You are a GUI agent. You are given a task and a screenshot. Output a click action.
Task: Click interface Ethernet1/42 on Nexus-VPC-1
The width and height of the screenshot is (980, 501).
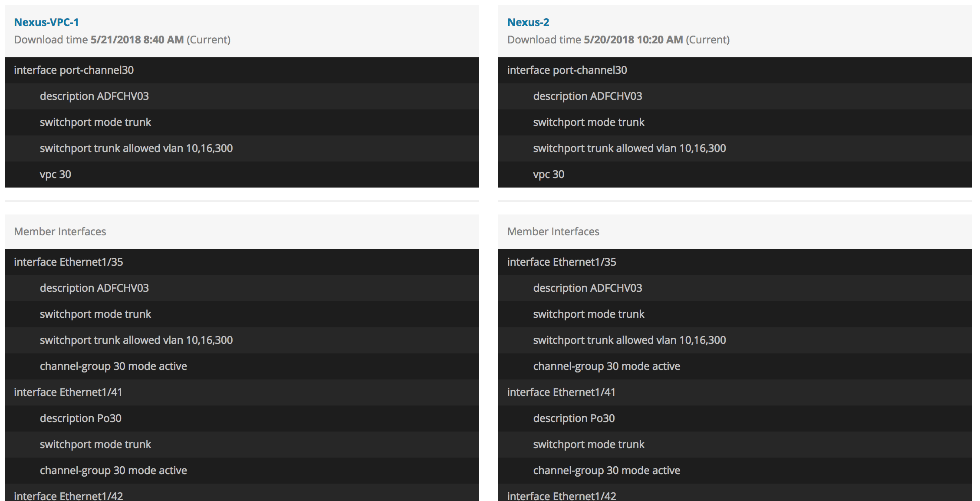click(69, 495)
